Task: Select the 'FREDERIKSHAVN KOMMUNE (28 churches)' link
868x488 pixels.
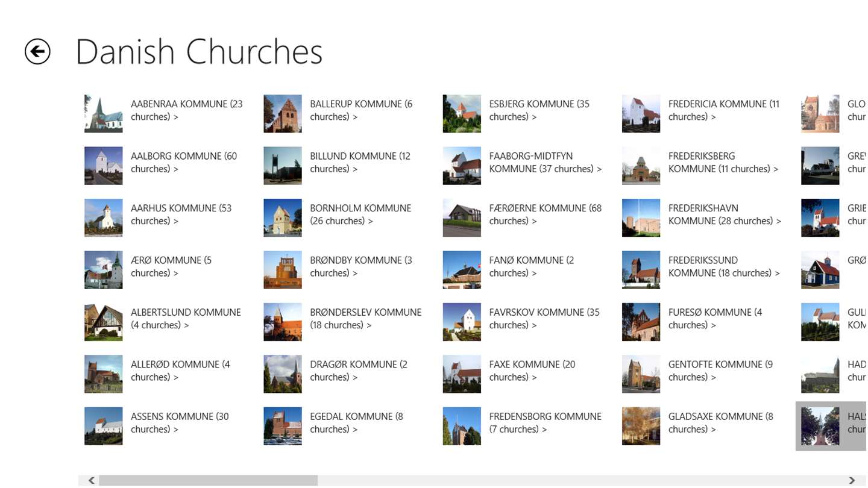Action: point(725,214)
